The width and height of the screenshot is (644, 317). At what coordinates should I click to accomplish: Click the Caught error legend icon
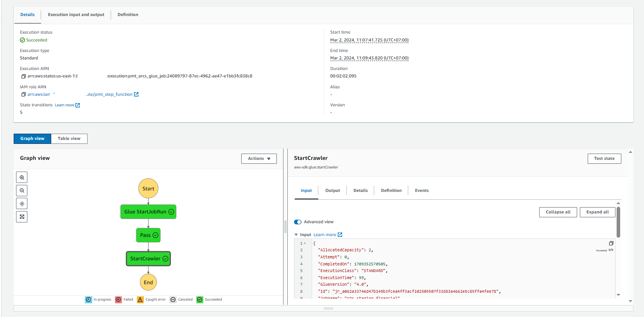[x=140, y=300]
